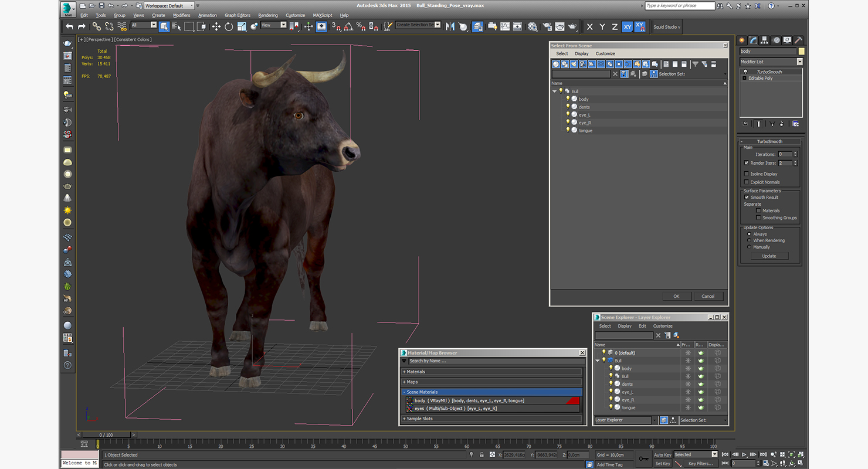Viewport: 868px width, 469px height.
Task: Open the Graph Editors menu
Action: pos(238,15)
